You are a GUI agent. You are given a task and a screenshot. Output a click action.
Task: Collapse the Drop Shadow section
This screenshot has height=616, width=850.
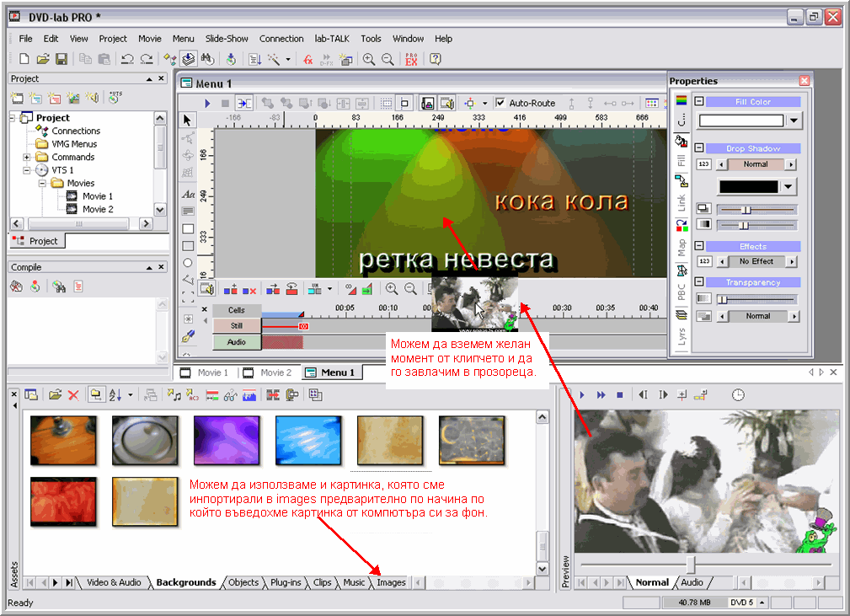699,148
